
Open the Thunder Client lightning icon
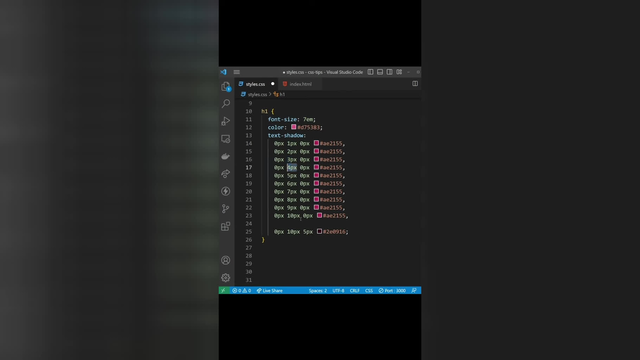[x=226, y=191]
